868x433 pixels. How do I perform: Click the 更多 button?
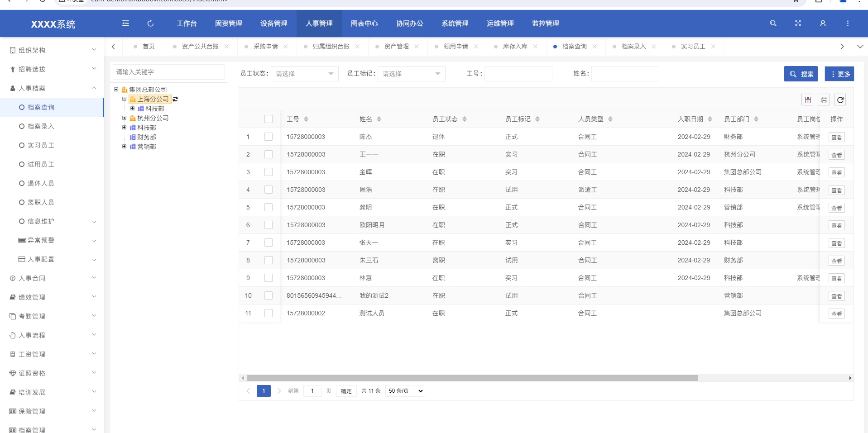point(839,74)
